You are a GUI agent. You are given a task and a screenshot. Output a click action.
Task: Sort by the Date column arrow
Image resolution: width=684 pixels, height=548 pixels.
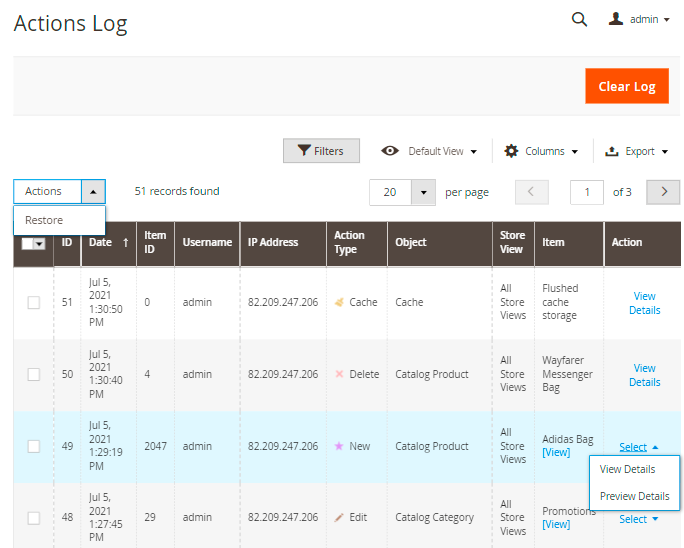click(126, 242)
